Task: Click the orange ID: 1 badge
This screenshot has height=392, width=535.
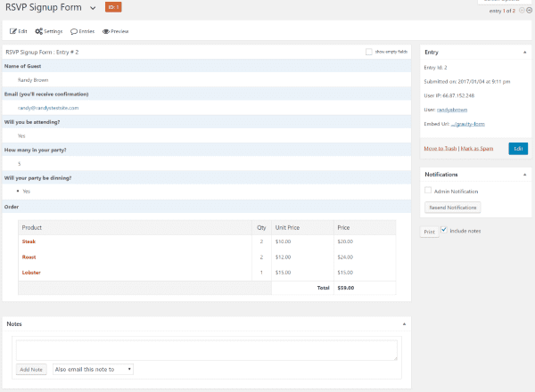Action: 113,7
